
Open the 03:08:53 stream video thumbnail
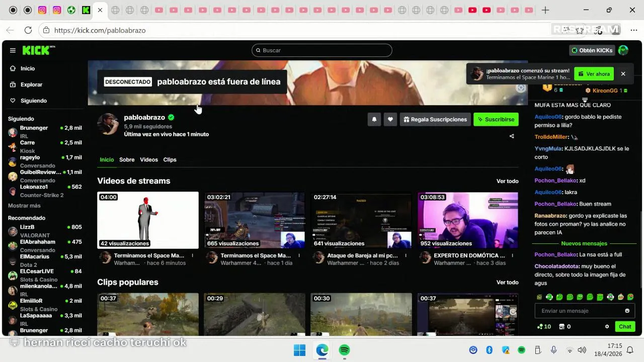[x=468, y=220]
